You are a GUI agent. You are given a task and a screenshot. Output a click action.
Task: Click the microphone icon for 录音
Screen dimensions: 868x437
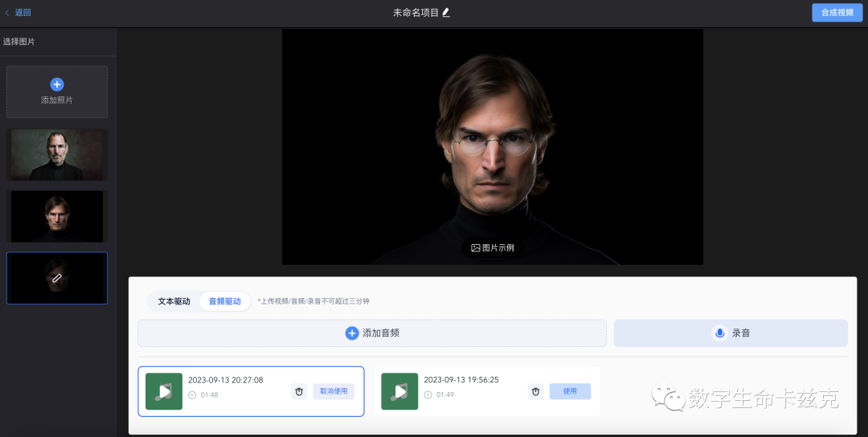(719, 333)
